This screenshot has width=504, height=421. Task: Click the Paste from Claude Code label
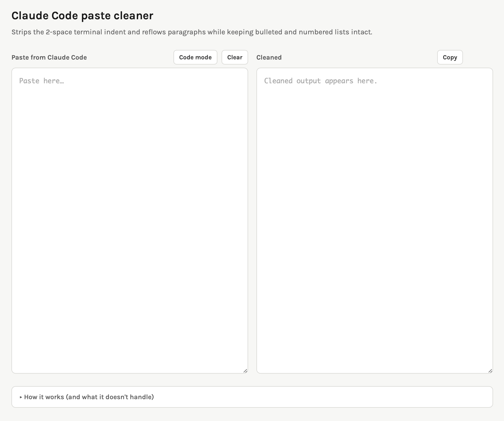pos(49,57)
